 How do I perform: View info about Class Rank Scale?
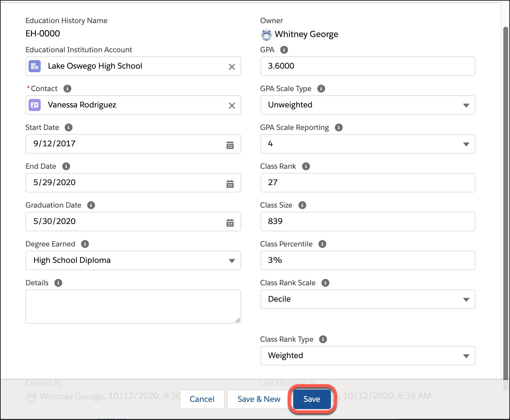point(325,283)
